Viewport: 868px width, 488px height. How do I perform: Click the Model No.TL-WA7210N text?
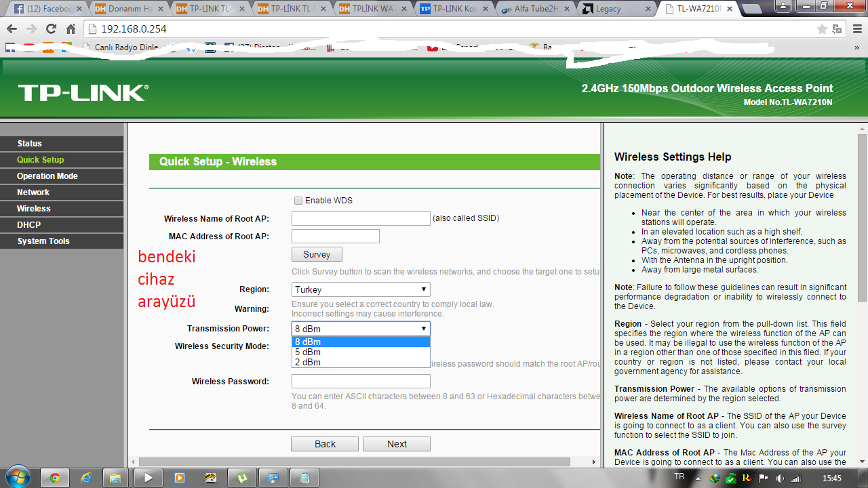pos(787,102)
